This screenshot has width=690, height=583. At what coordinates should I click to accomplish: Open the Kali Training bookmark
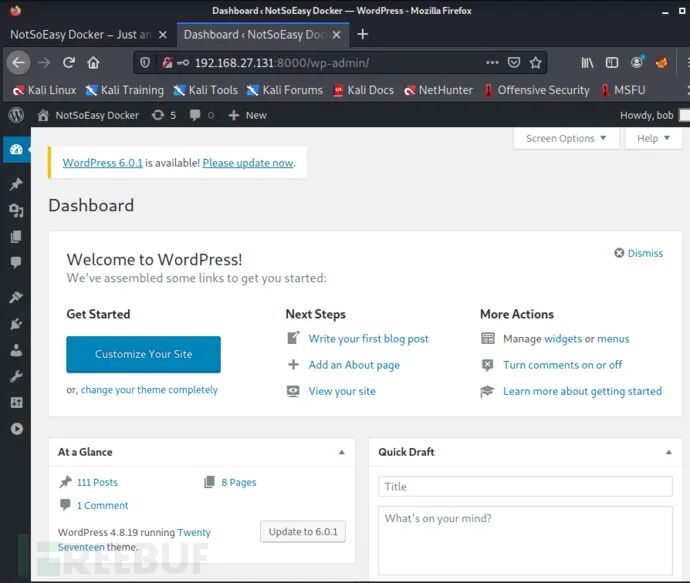[125, 90]
